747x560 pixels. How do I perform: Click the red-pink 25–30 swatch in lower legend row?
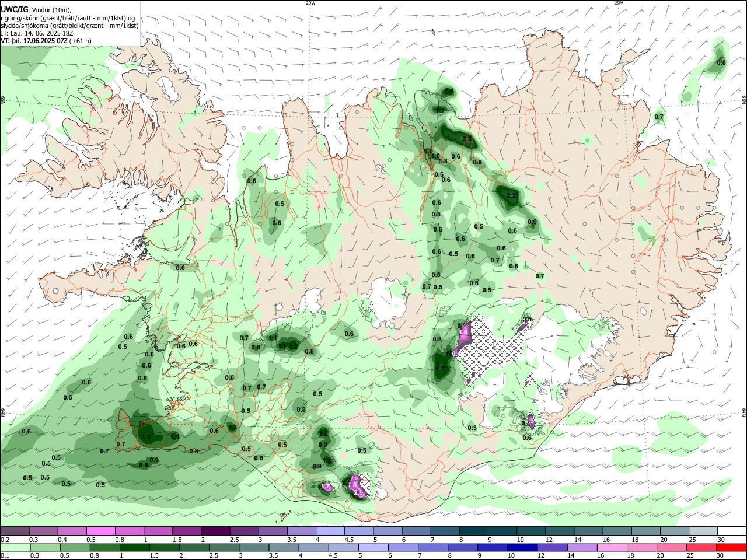[703, 547]
